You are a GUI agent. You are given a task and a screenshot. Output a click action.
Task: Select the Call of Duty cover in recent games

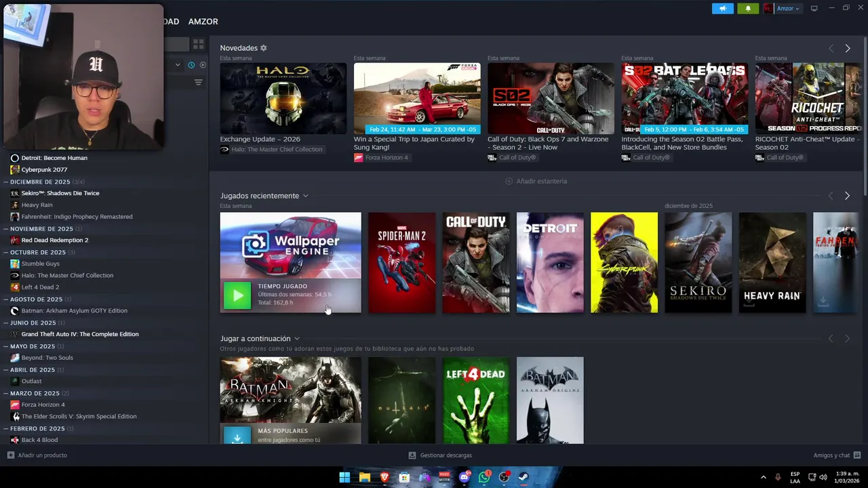[475, 262]
